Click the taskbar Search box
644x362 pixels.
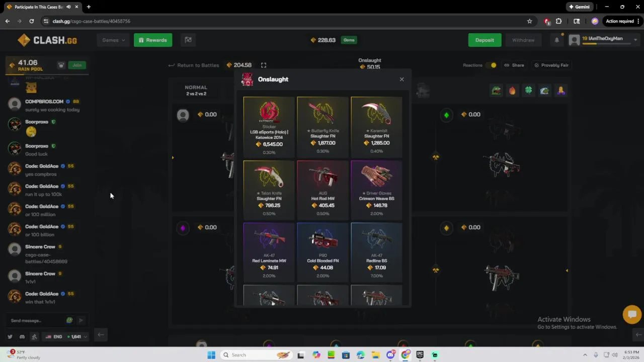click(x=257, y=355)
